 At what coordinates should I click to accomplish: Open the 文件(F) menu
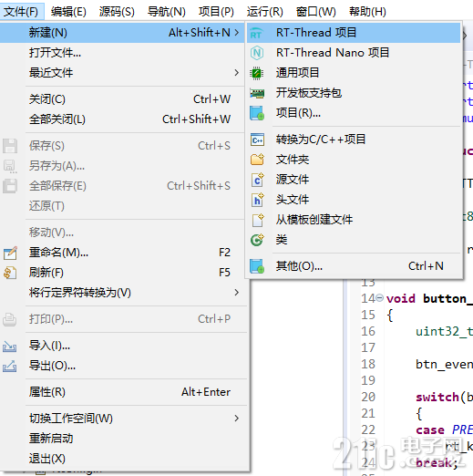pos(21,12)
